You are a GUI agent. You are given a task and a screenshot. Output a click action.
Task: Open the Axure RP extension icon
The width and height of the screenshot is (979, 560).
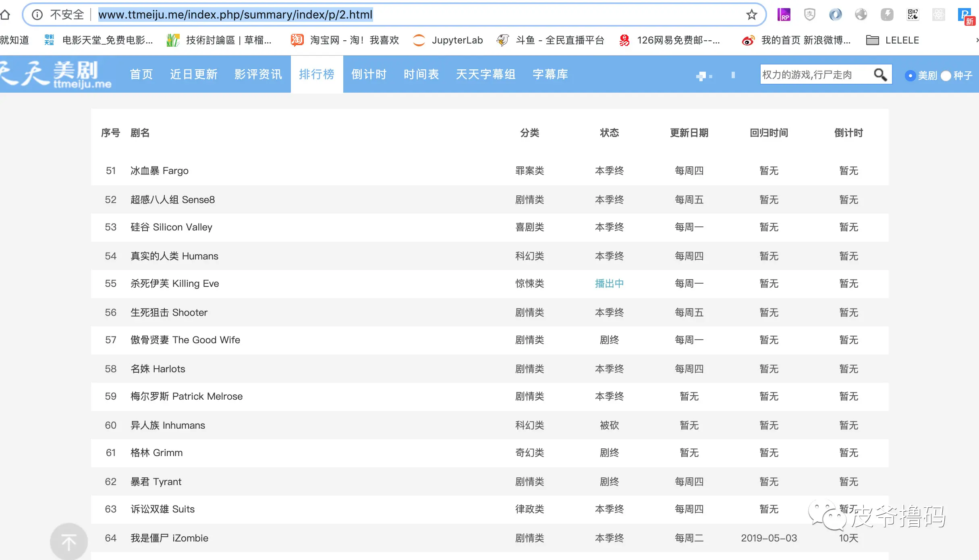pos(784,15)
